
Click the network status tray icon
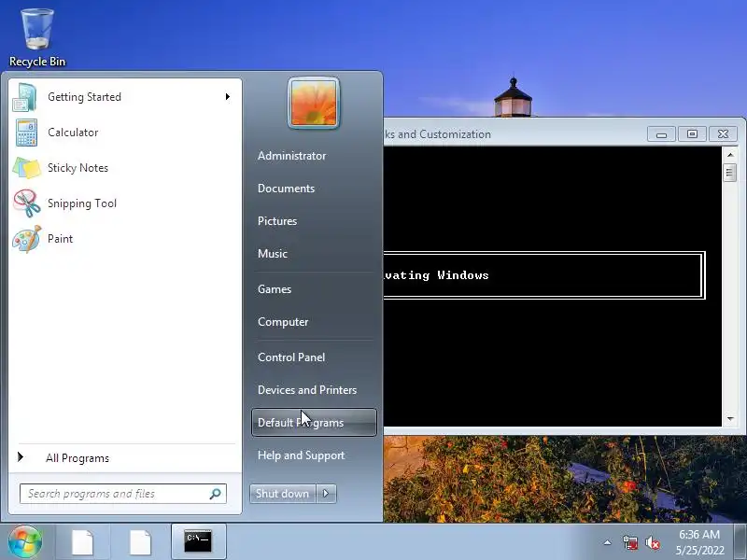(x=630, y=542)
